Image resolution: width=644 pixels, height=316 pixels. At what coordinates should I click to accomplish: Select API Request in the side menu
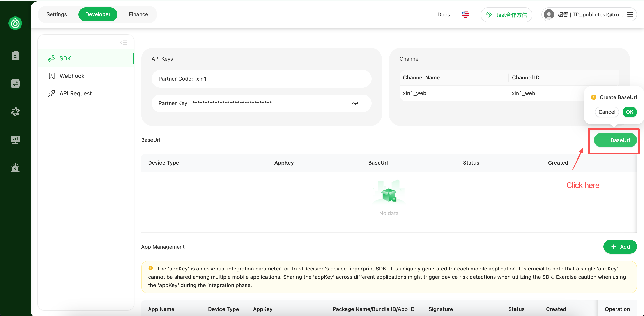pos(86,93)
